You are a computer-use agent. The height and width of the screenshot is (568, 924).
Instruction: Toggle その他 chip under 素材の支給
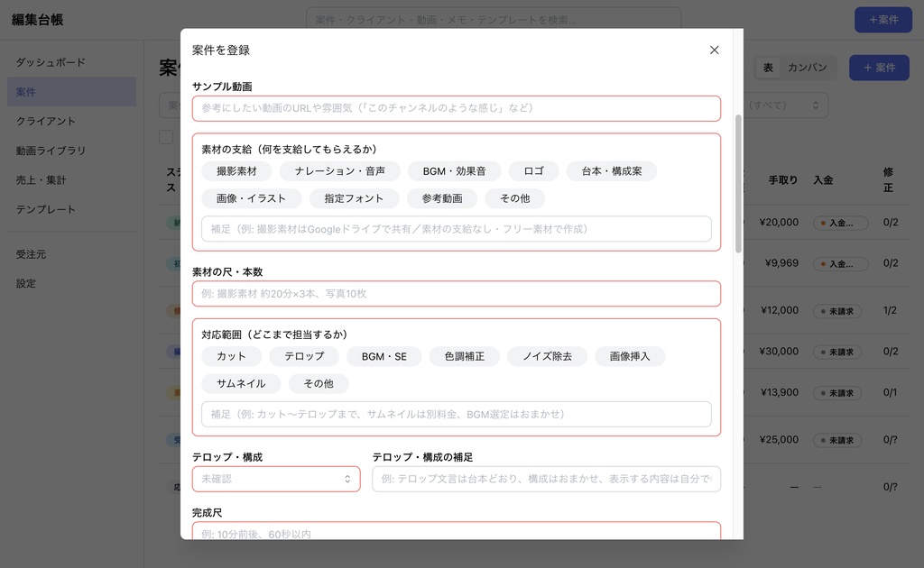[515, 198]
